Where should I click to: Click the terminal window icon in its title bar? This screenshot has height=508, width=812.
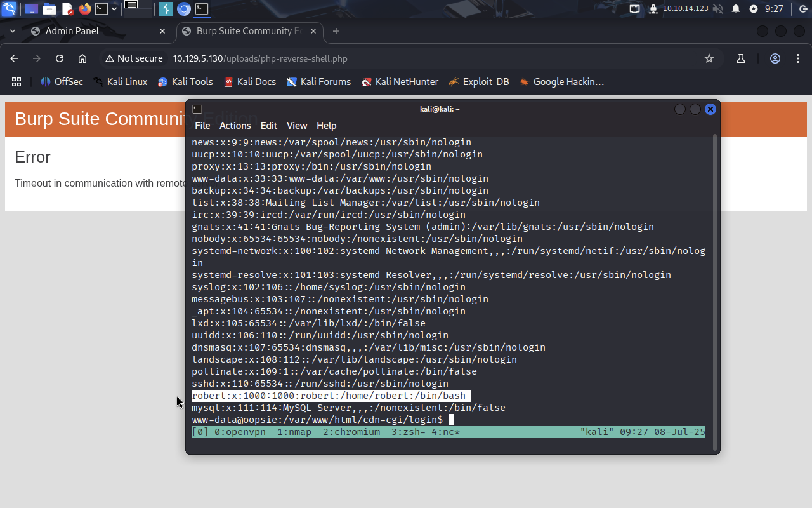tap(197, 109)
